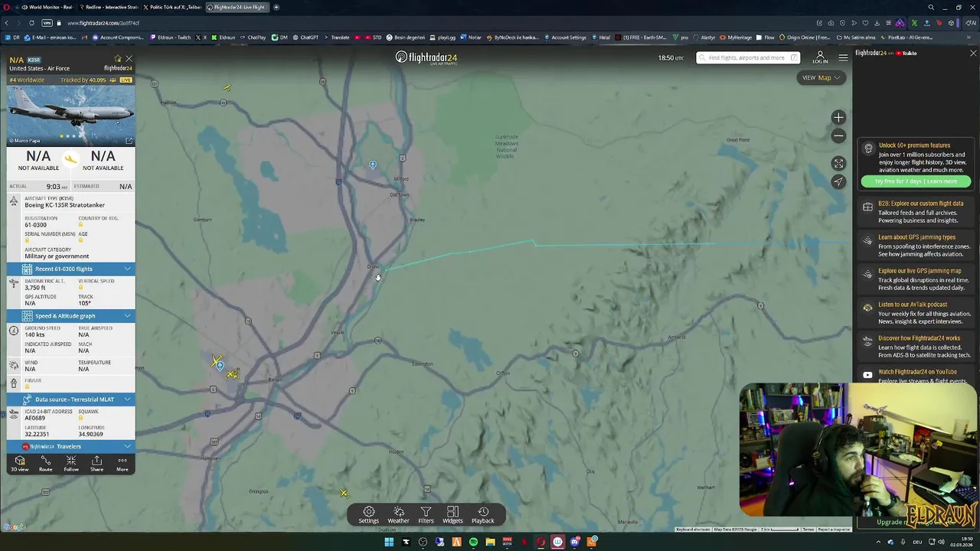Collapse Speed & Altitude graph section
The width and height of the screenshot is (980, 551).
(x=71, y=316)
